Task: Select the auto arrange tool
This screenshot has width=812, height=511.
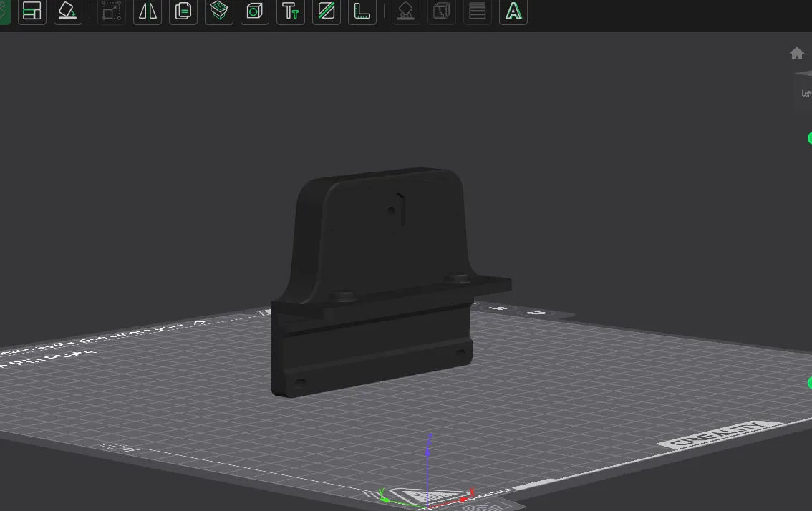Action: [x=32, y=11]
